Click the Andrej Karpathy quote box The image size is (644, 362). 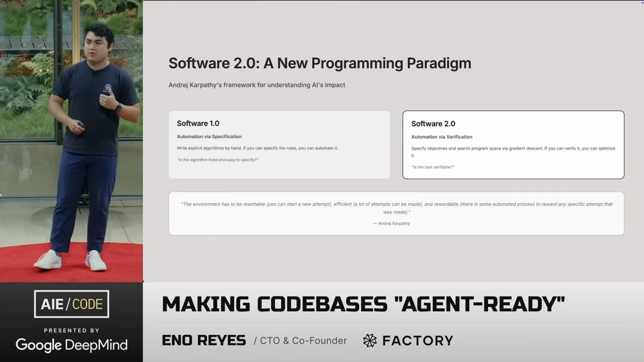pyautogui.click(x=396, y=213)
